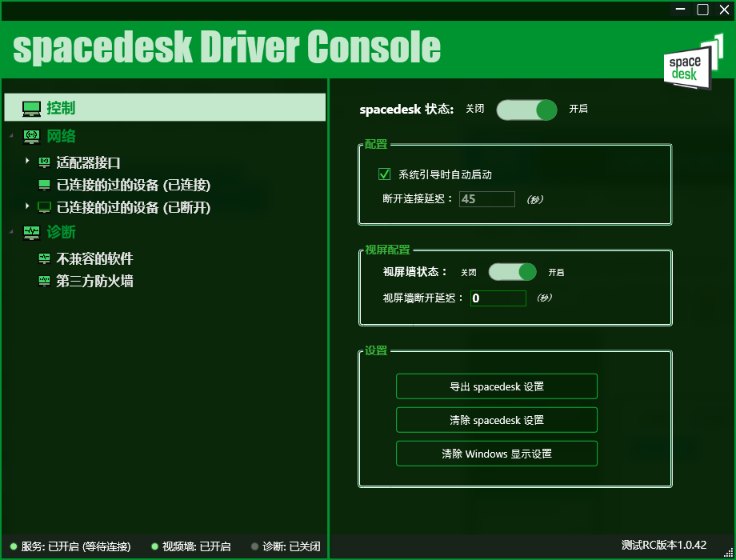This screenshot has width=736, height=560.
Task: Click 诊断: 已关闭 status text
Action: (x=291, y=546)
